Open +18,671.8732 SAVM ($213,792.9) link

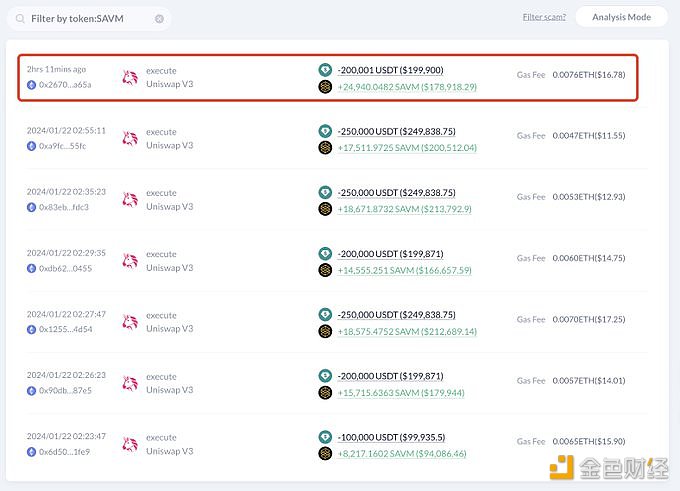(x=405, y=209)
